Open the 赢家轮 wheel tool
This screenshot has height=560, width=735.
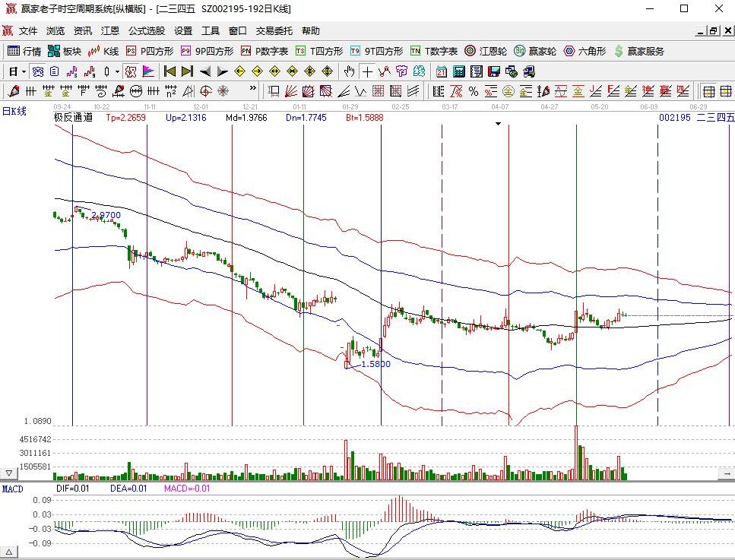pos(535,51)
